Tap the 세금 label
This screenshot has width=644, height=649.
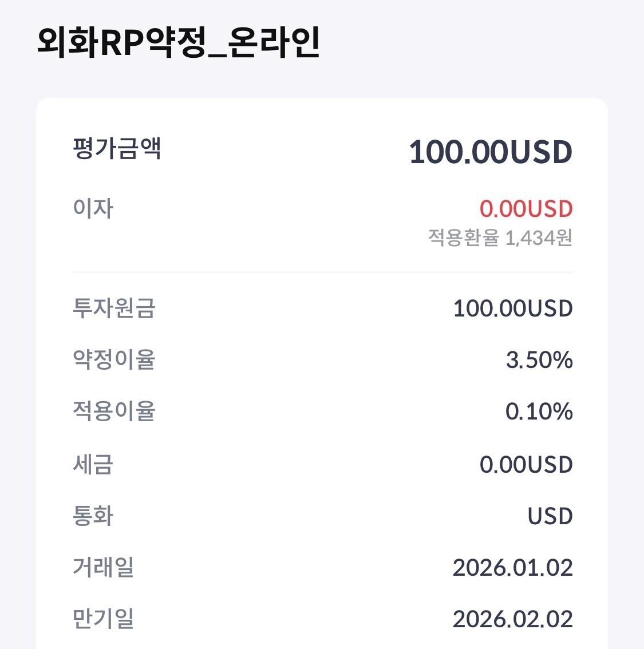coord(93,464)
